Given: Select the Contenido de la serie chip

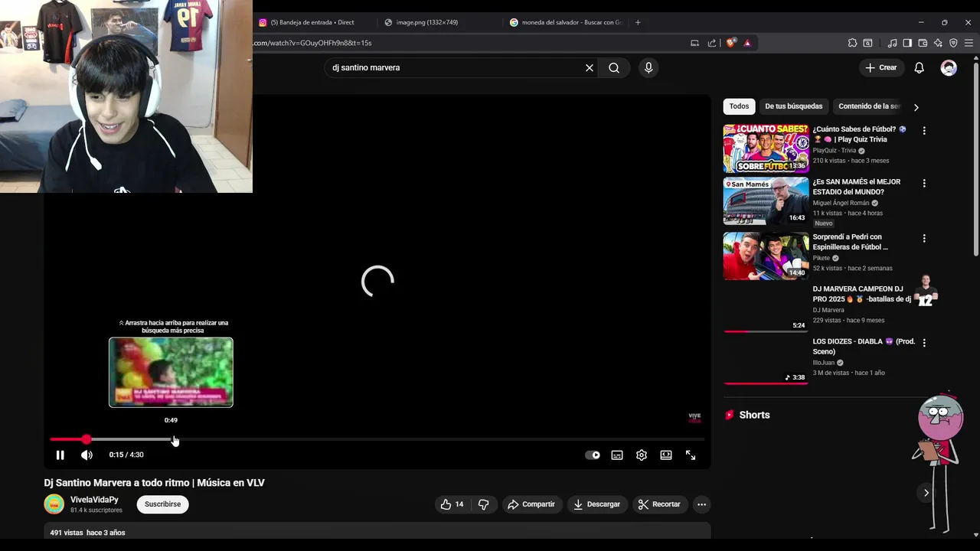Looking at the screenshot, I should (x=869, y=106).
